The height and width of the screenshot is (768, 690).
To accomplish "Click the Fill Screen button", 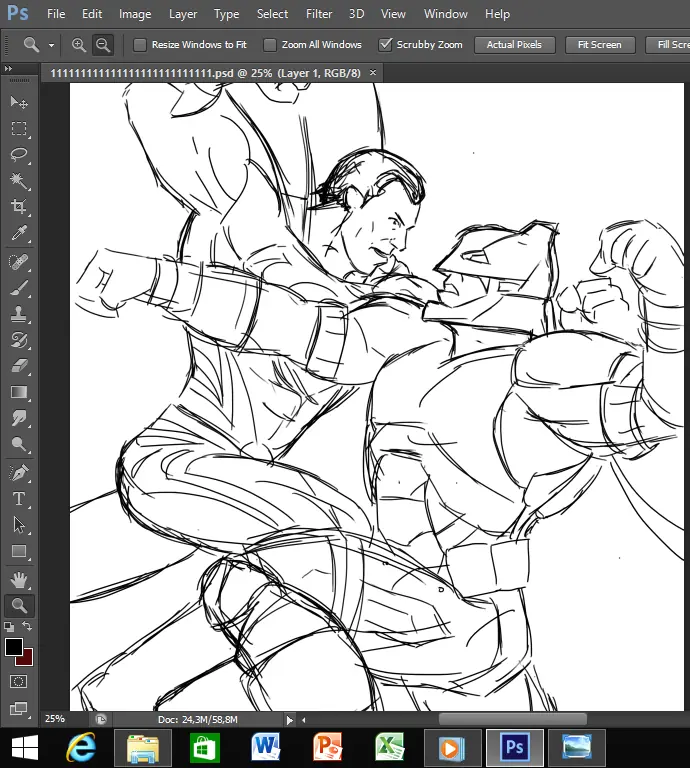I will point(668,45).
